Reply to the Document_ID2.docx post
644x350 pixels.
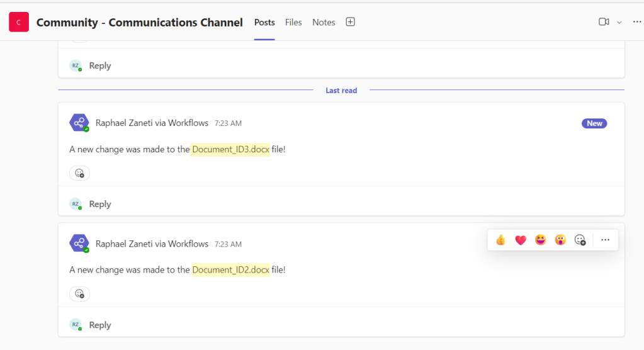click(x=100, y=325)
